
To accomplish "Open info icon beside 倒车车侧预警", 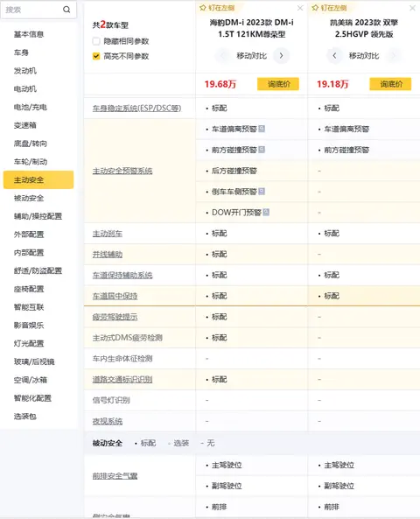I will 262,192.
